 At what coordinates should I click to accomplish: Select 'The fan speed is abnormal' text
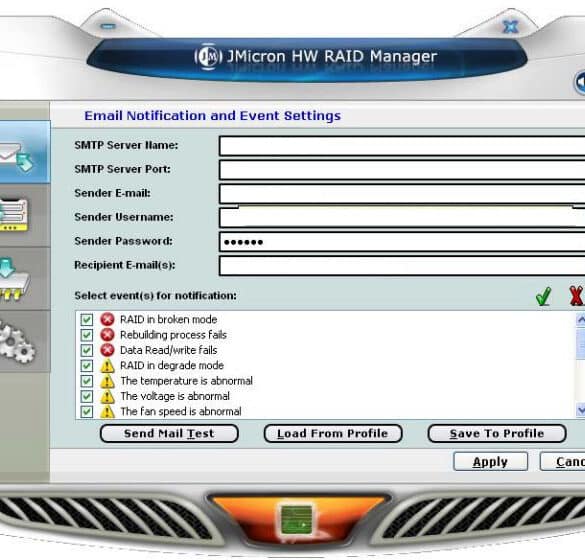click(x=181, y=412)
